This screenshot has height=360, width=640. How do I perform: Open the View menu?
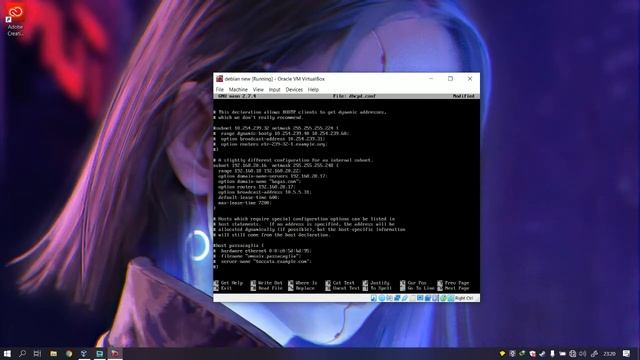(x=258, y=89)
